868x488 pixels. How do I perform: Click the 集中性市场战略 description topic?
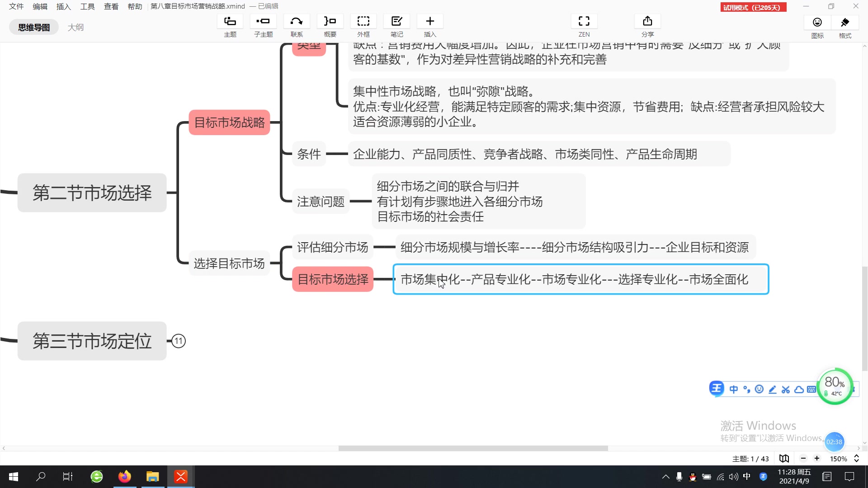coord(592,107)
